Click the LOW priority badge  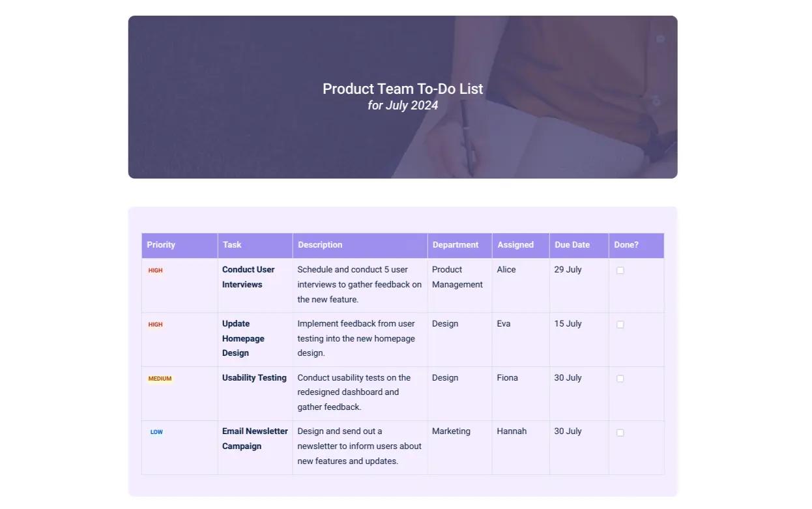[156, 431]
